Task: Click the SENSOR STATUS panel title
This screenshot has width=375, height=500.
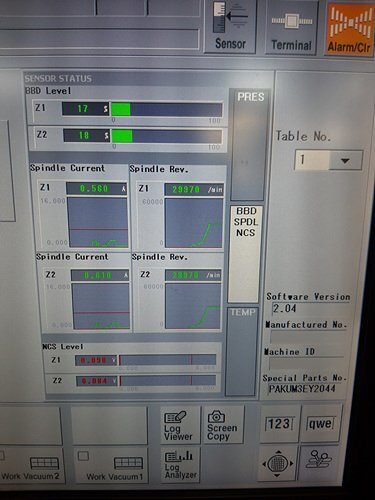Action: tap(58, 79)
